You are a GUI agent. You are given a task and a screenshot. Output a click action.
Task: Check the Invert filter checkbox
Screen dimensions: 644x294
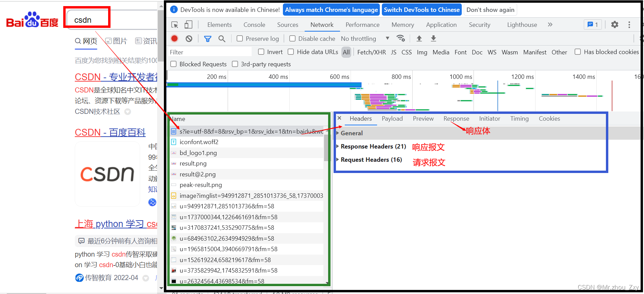(261, 52)
